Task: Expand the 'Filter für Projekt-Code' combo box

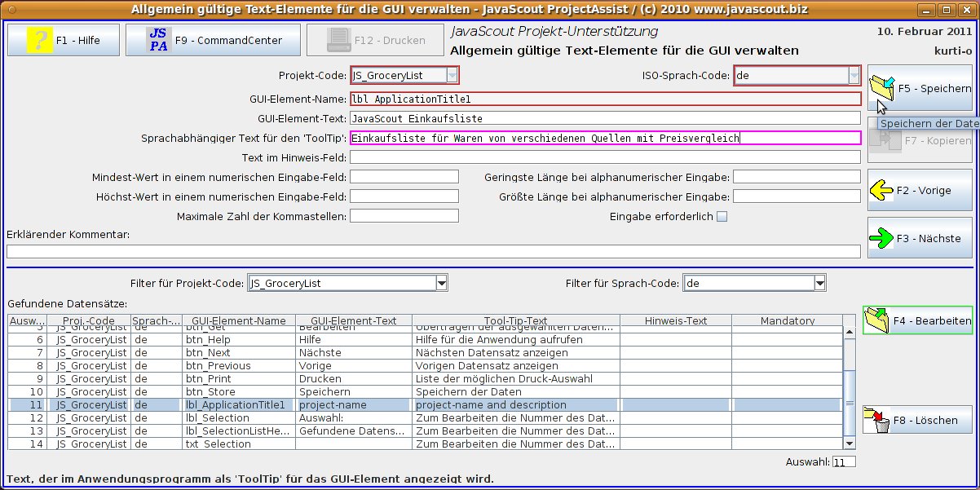Action: pyautogui.click(x=442, y=283)
